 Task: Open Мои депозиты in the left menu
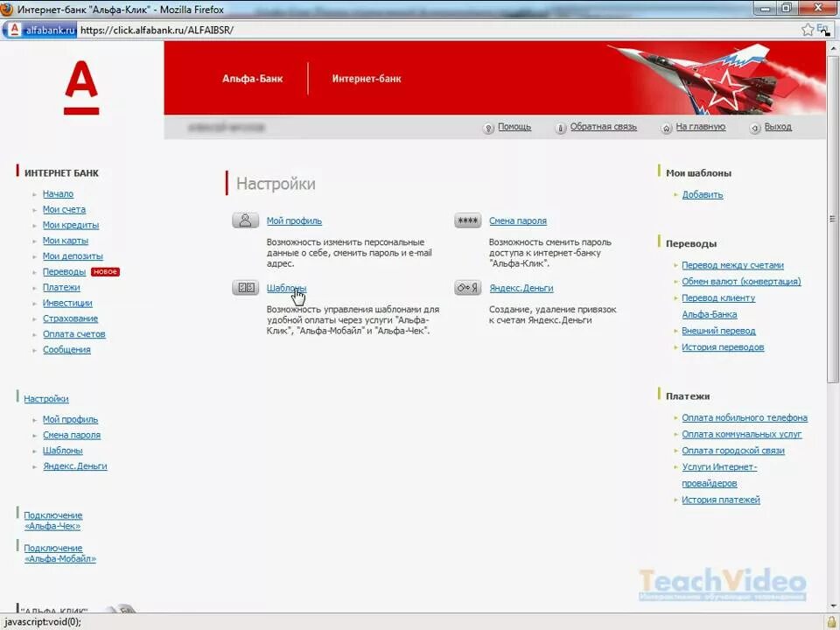tap(73, 256)
